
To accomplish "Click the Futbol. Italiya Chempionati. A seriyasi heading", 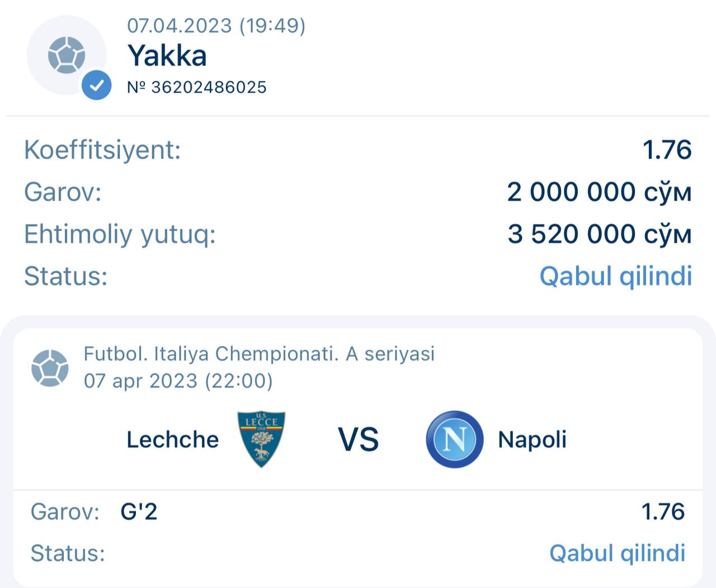I will pyautogui.click(x=259, y=354).
